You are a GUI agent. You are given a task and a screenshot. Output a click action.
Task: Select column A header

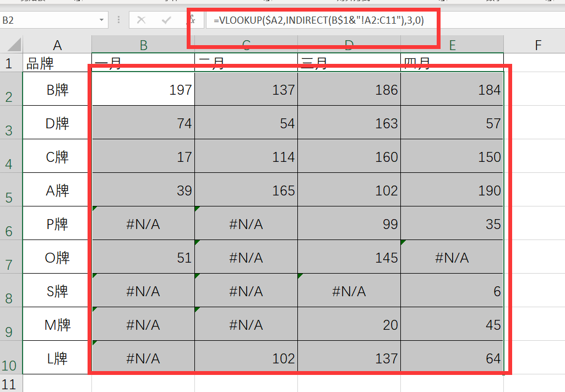click(x=57, y=45)
